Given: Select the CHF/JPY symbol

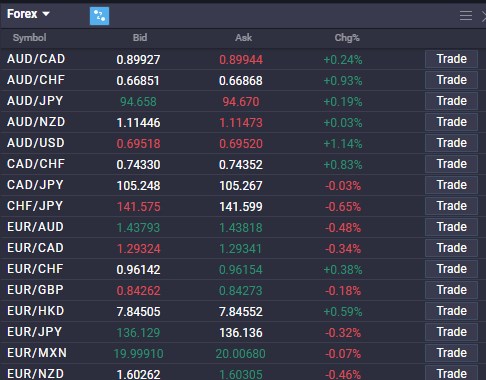Looking at the screenshot, I should pyautogui.click(x=35, y=206).
